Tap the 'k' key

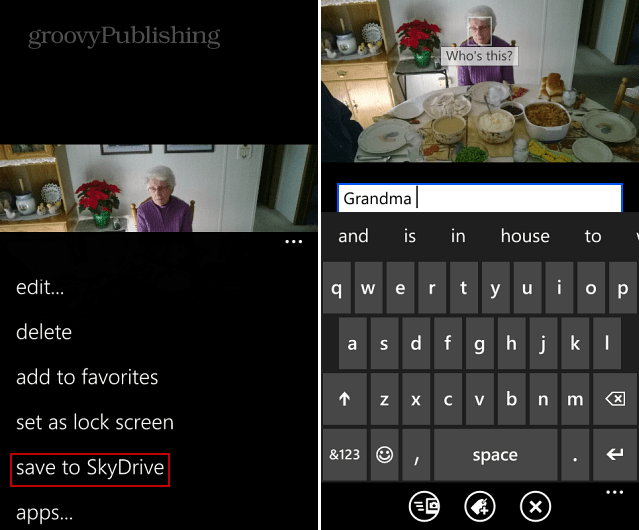click(575, 343)
